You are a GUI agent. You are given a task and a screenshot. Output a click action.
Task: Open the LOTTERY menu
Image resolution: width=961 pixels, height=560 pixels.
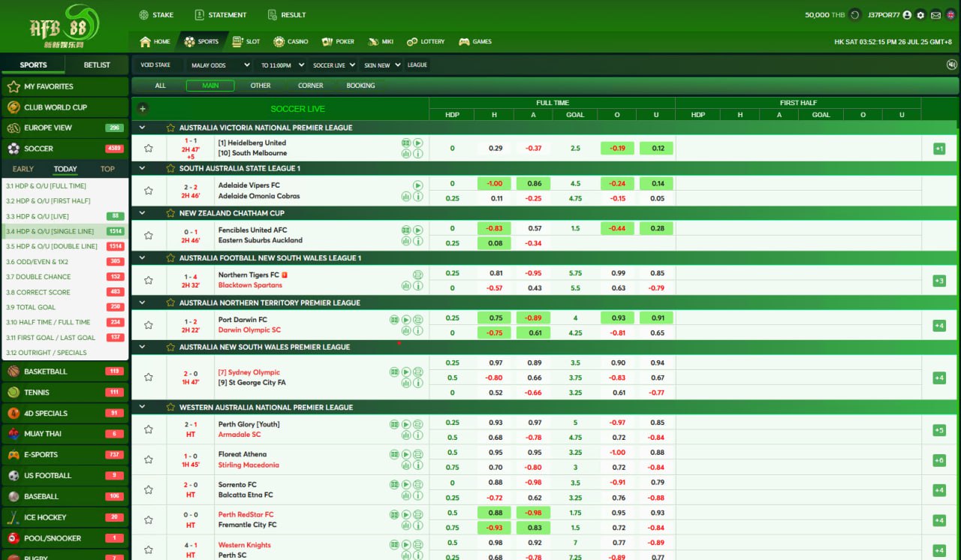(426, 41)
